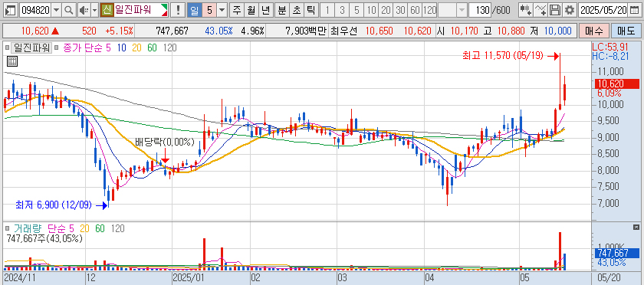
Task: Click the change rate +5.15% value
Action: [x=119, y=31]
